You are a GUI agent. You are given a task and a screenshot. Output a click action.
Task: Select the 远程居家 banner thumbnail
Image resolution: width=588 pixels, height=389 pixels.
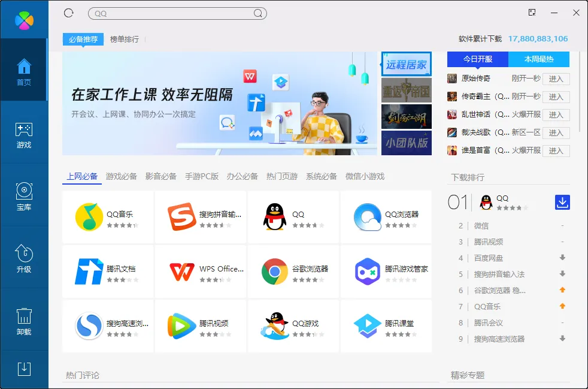coord(407,64)
